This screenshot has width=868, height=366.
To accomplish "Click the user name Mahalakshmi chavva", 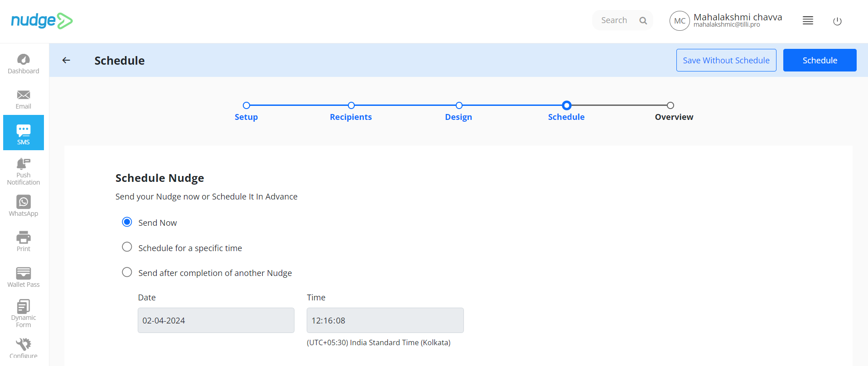I will click(x=738, y=17).
